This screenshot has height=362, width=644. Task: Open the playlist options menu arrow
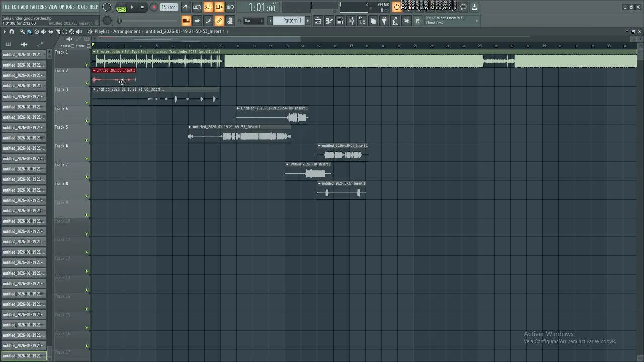coord(5,32)
